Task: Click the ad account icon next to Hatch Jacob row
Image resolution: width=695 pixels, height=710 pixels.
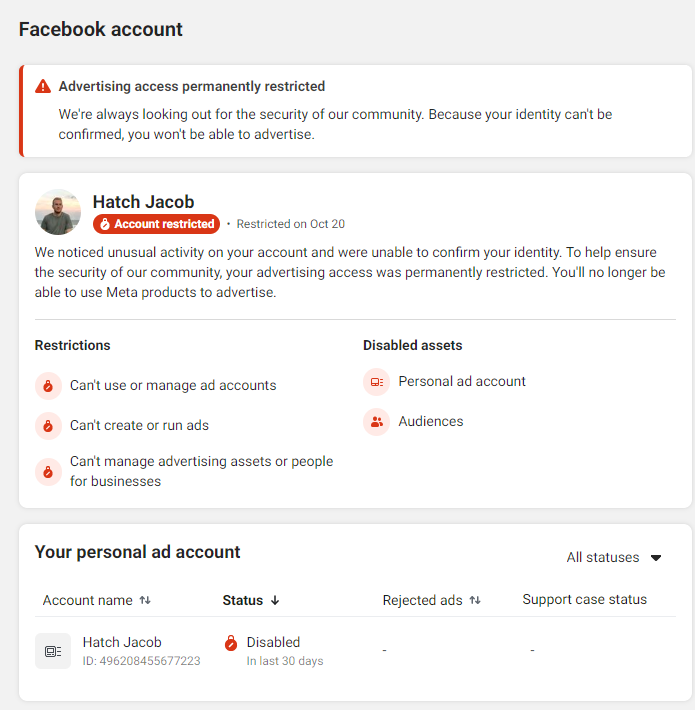Action: [53, 651]
